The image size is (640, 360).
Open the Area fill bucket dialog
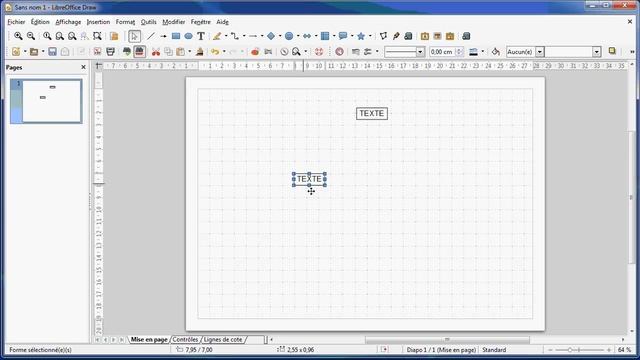[x=496, y=52]
